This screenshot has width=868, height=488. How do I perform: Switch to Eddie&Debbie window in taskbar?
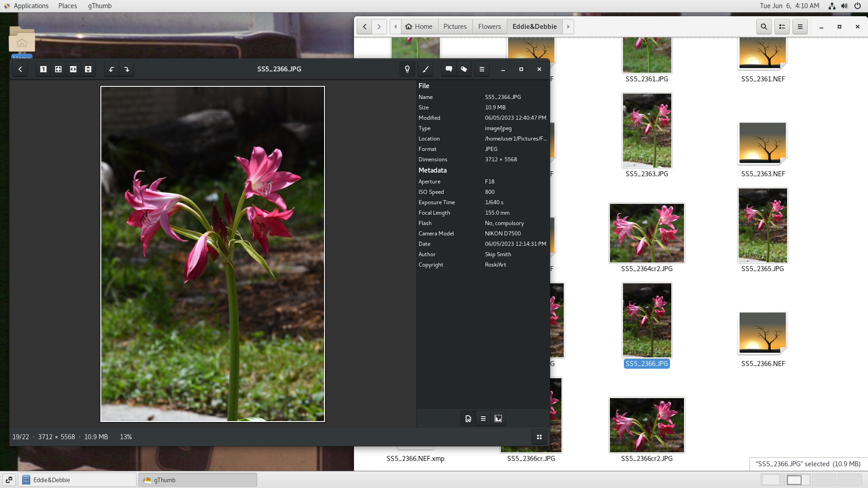(77, 480)
